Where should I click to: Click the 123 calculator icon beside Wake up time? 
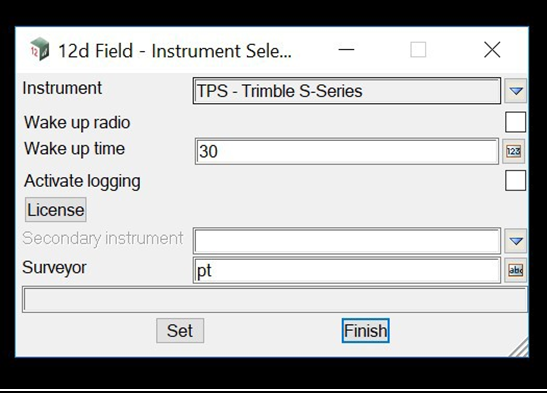[514, 151]
